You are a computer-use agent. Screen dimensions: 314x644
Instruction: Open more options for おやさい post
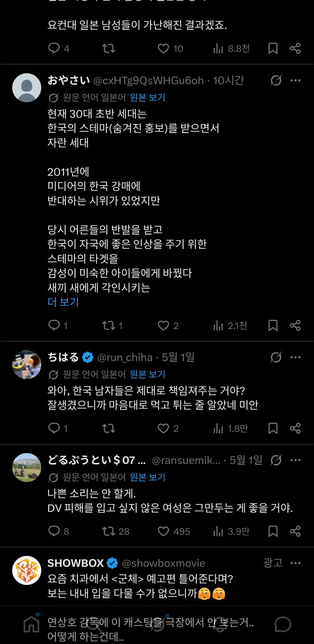296,80
